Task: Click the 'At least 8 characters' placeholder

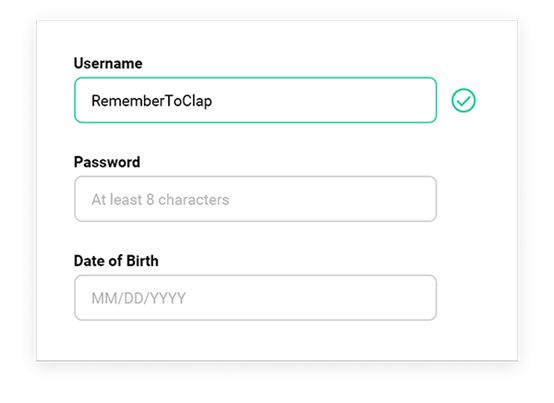Action: (160, 200)
